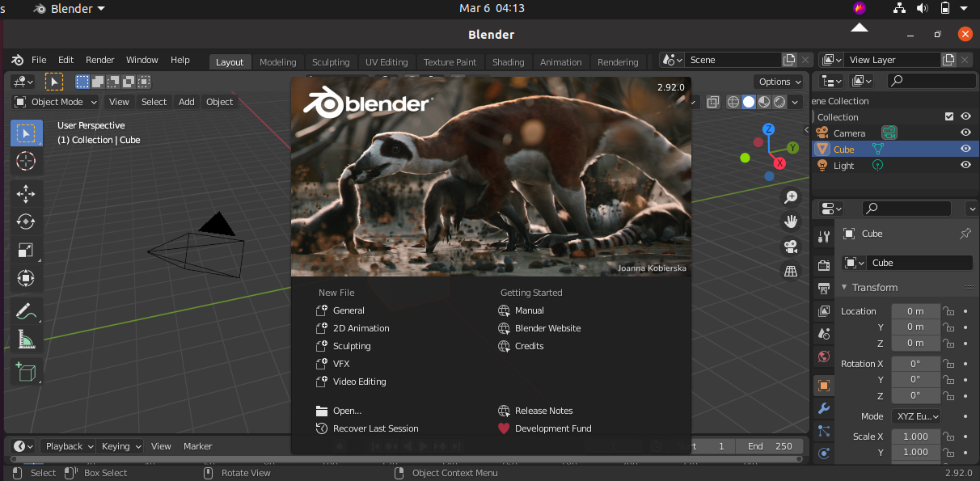The height and width of the screenshot is (481, 980).
Task: Activate the Select Box tool in left toolbar
Action: tap(26, 133)
